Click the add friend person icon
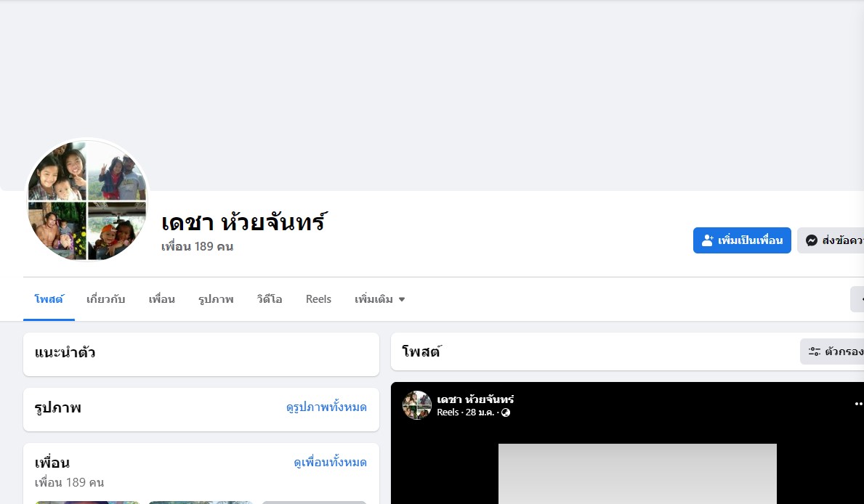Viewport: 864px width, 504px height. click(708, 240)
